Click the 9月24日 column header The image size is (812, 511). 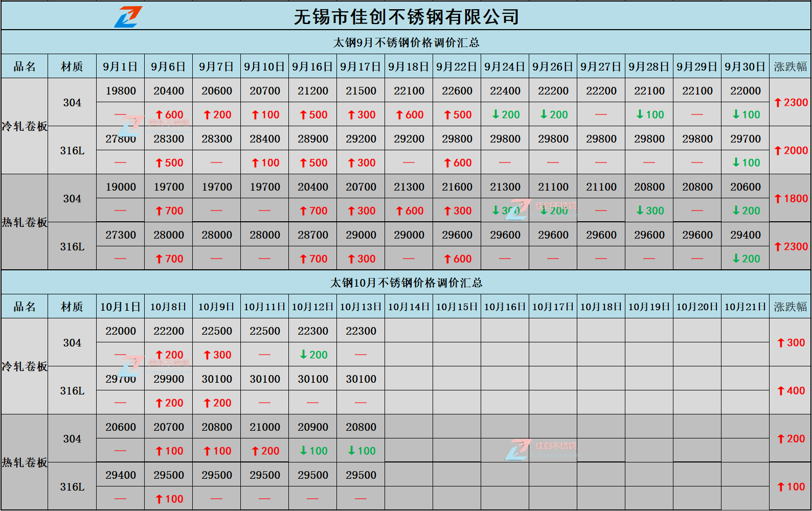coord(505,66)
